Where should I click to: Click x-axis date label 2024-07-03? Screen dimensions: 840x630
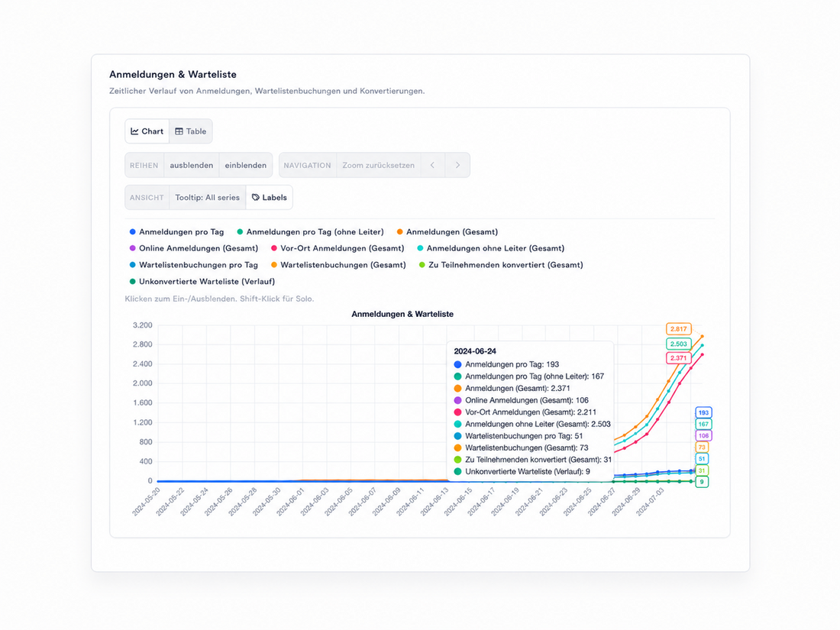(x=650, y=502)
